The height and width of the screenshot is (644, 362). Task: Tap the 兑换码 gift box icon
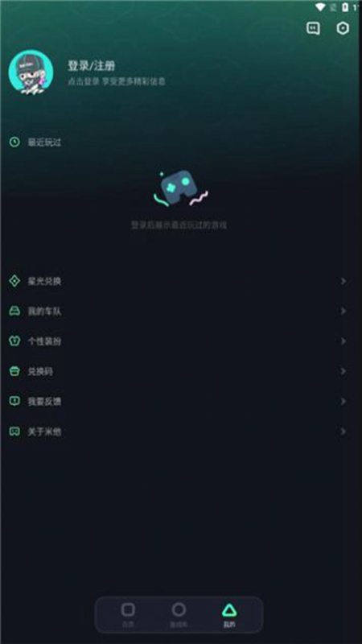14,371
